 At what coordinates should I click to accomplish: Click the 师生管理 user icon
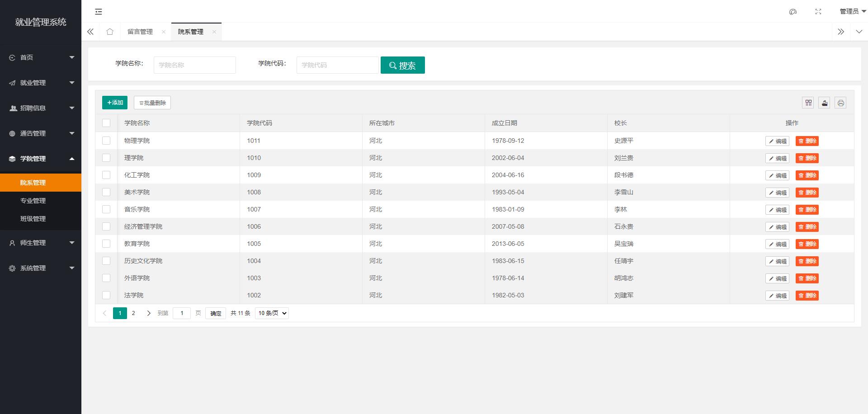[x=12, y=243]
